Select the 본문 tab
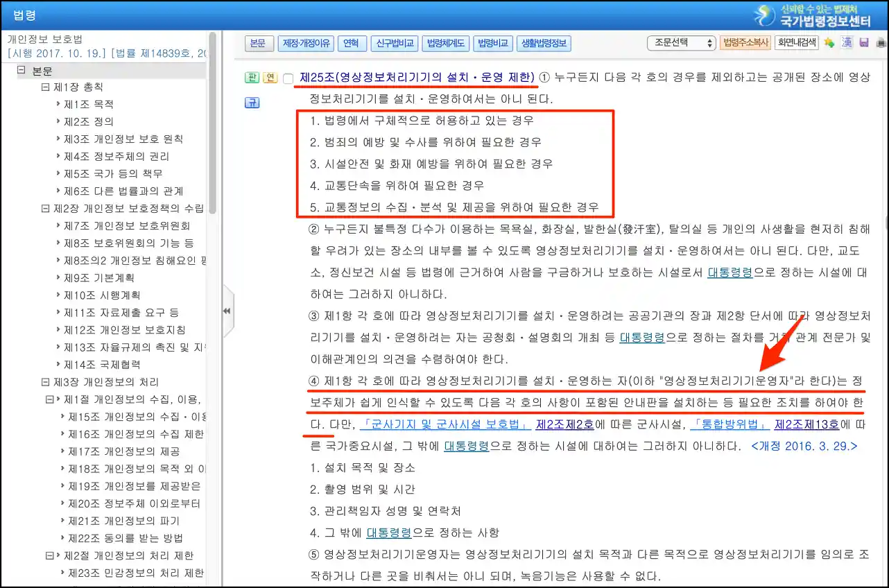 (259, 43)
